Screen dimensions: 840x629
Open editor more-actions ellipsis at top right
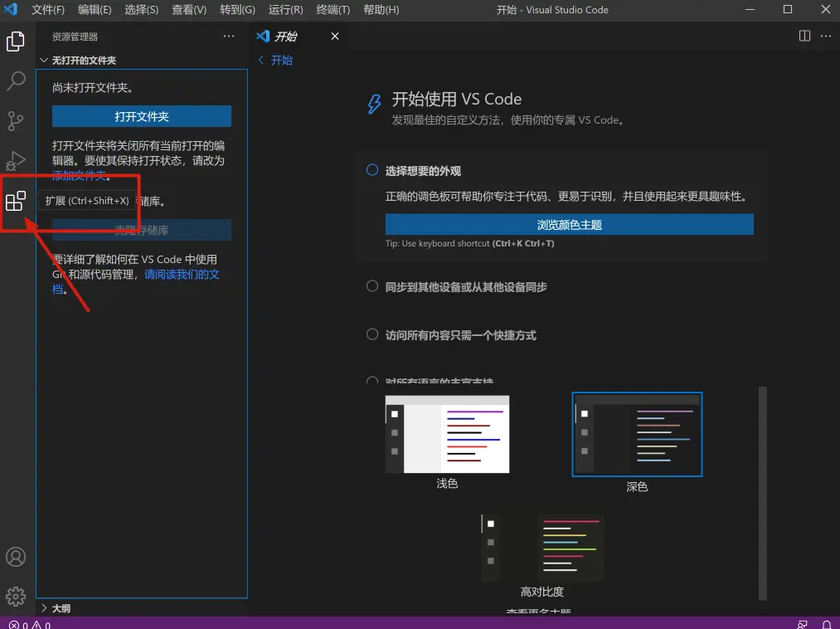[826, 36]
